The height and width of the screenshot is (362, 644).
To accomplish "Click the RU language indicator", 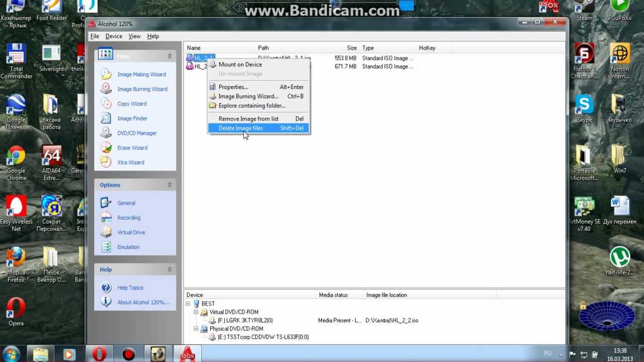I will click(x=548, y=353).
